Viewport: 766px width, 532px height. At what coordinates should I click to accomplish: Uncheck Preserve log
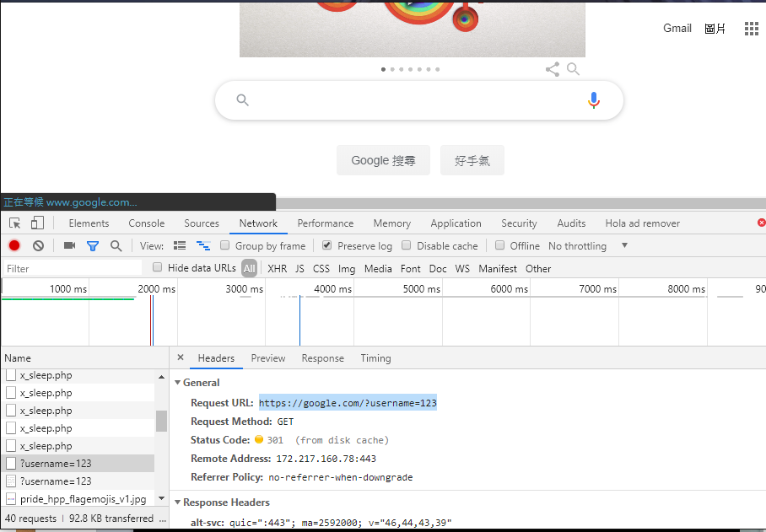click(x=326, y=245)
